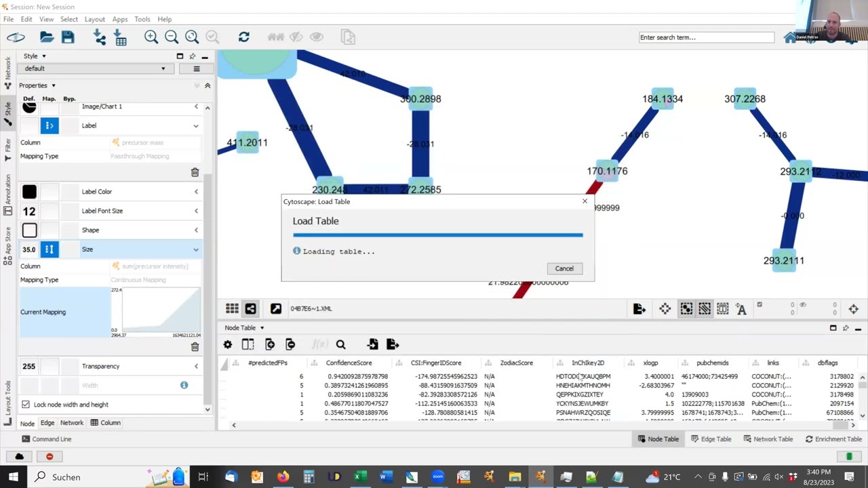Collapse the Label property row
The image size is (868, 488).
point(196,125)
